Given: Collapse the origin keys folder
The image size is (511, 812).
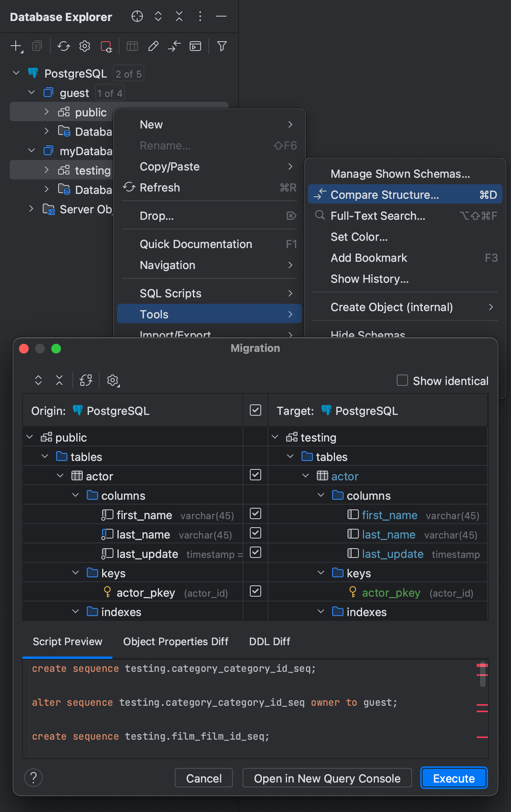Looking at the screenshot, I should [75, 573].
